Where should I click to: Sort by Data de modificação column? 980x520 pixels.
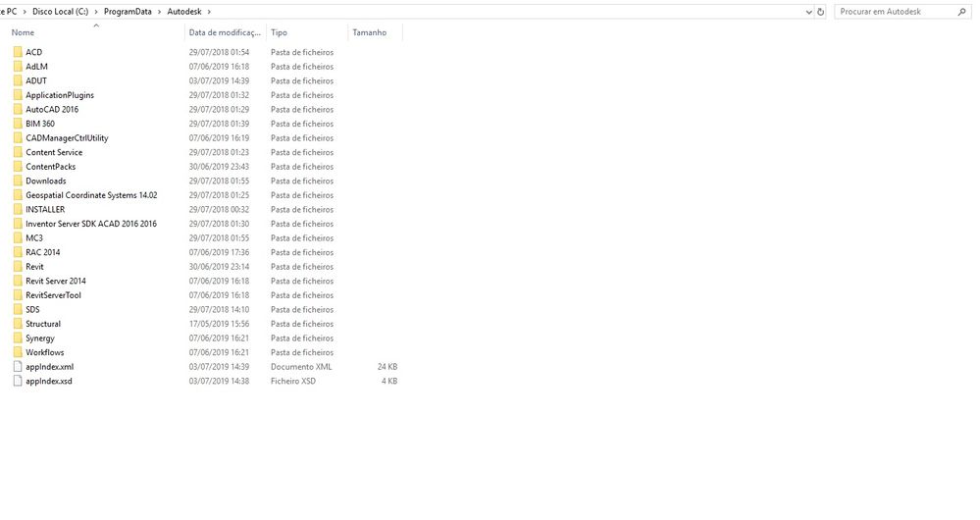pyautogui.click(x=225, y=32)
